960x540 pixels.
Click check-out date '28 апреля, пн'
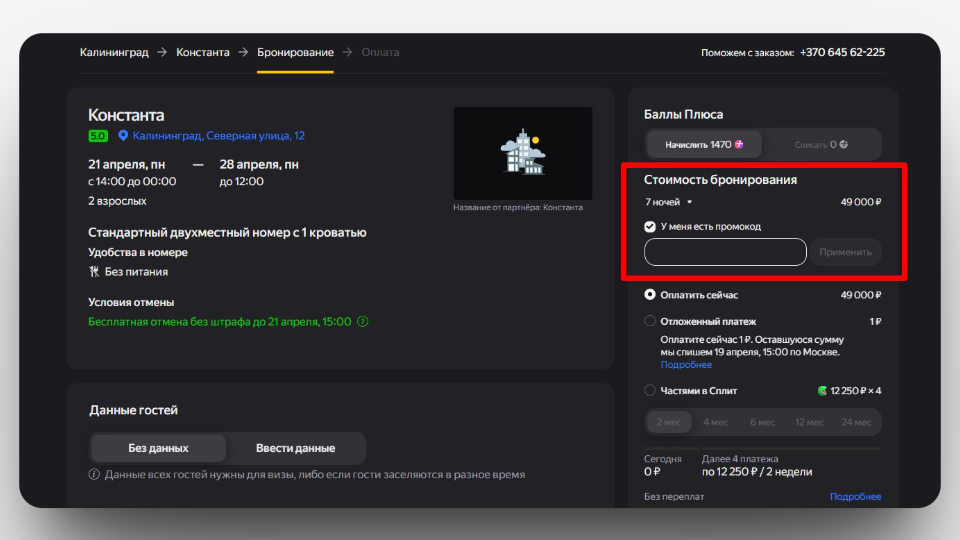[x=259, y=165]
